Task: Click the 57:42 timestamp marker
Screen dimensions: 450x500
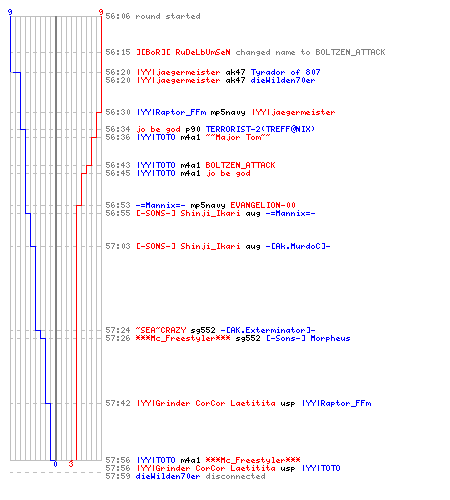Action: [118, 403]
